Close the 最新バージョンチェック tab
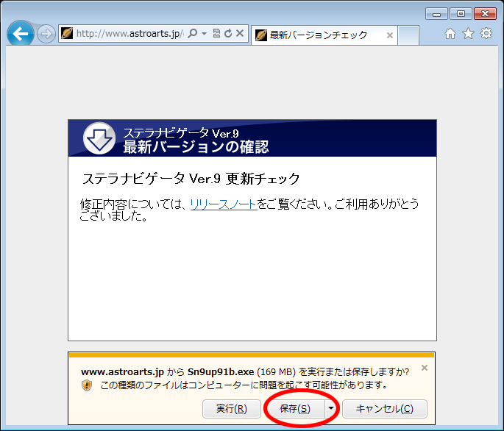 pos(389,35)
